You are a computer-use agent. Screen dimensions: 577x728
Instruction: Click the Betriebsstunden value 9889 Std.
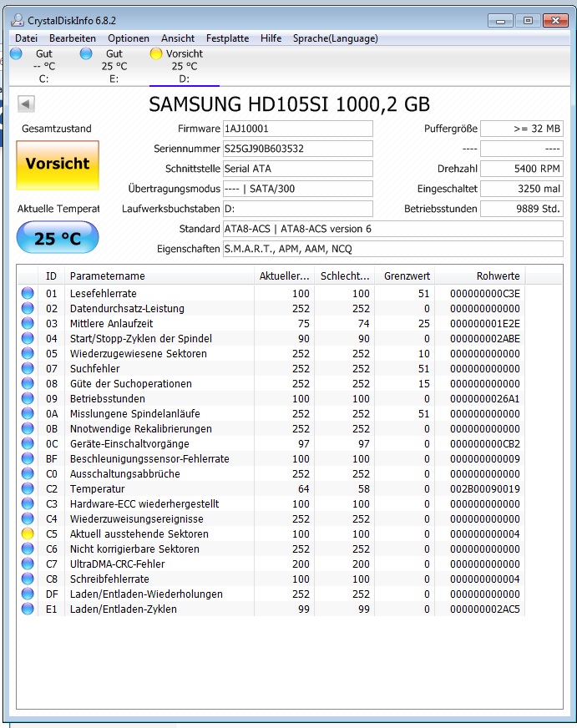522,209
